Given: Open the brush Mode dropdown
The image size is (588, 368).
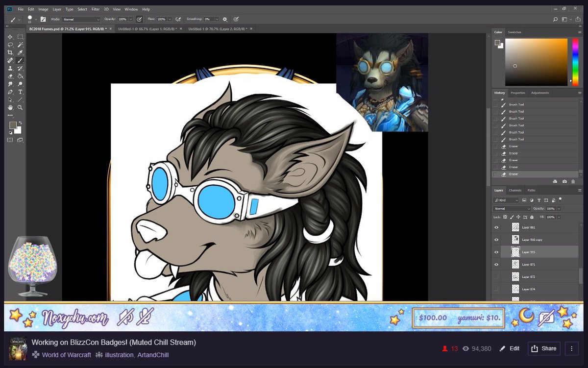Looking at the screenshot, I should coord(81,19).
